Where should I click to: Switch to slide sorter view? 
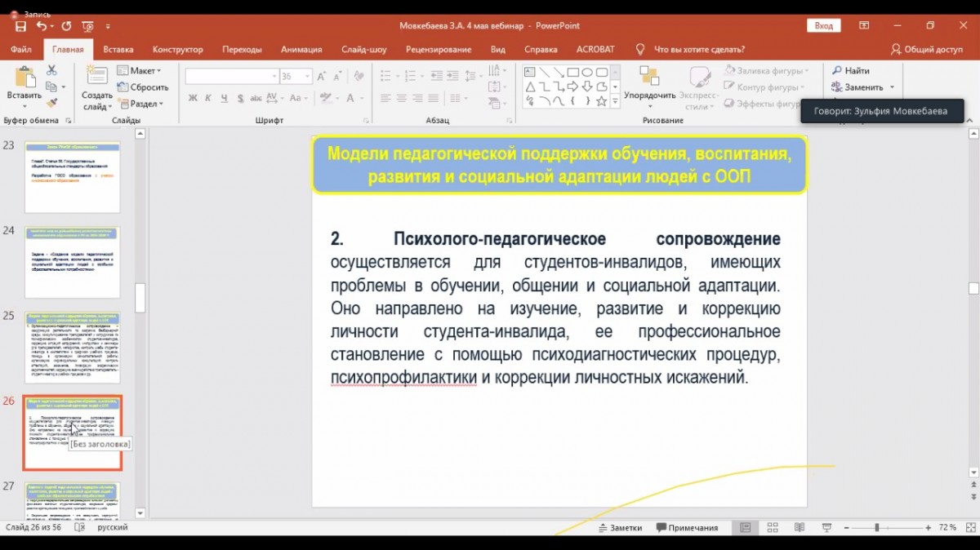[773, 528]
